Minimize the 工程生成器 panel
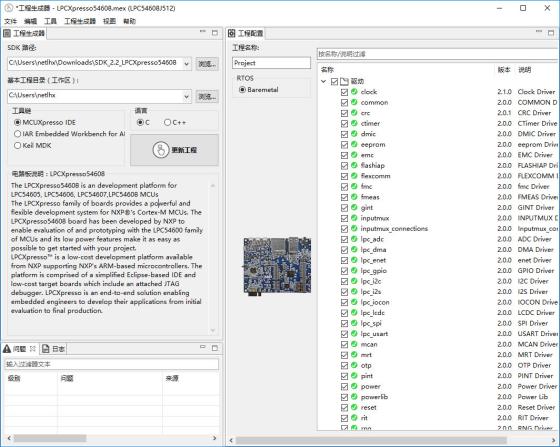 (x=203, y=32)
